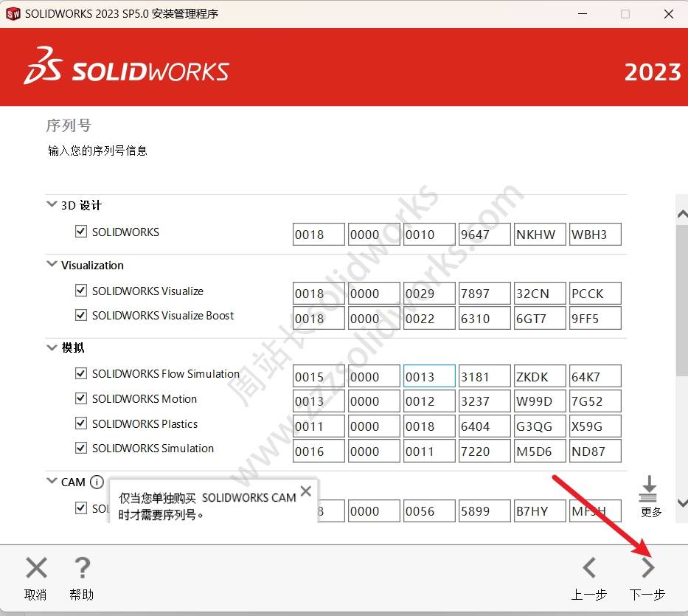
Task: Click the 取消 cancel X icon
Action: (36, 568)
